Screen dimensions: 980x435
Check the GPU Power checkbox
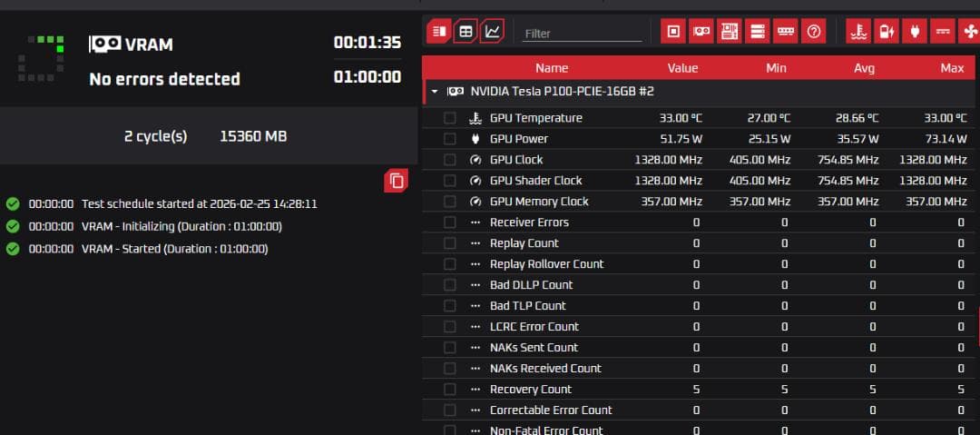pos(449,139)
